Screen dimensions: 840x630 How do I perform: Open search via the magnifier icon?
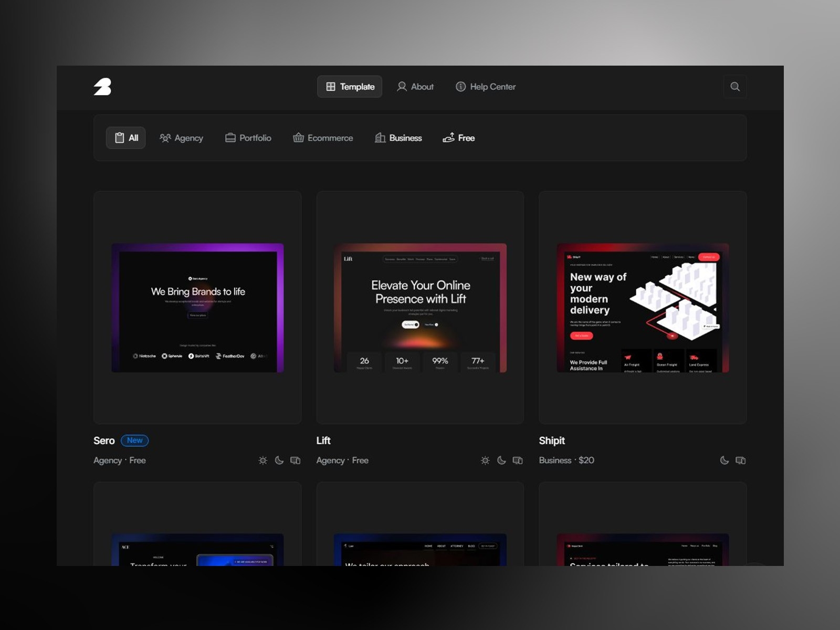[735, 87]
